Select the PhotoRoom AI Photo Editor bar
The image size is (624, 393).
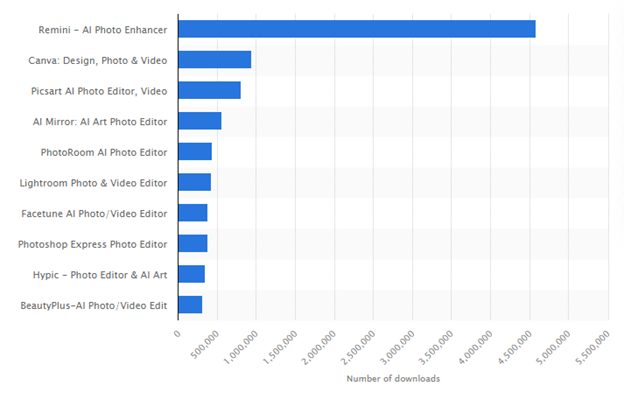[x=195, y=152]
